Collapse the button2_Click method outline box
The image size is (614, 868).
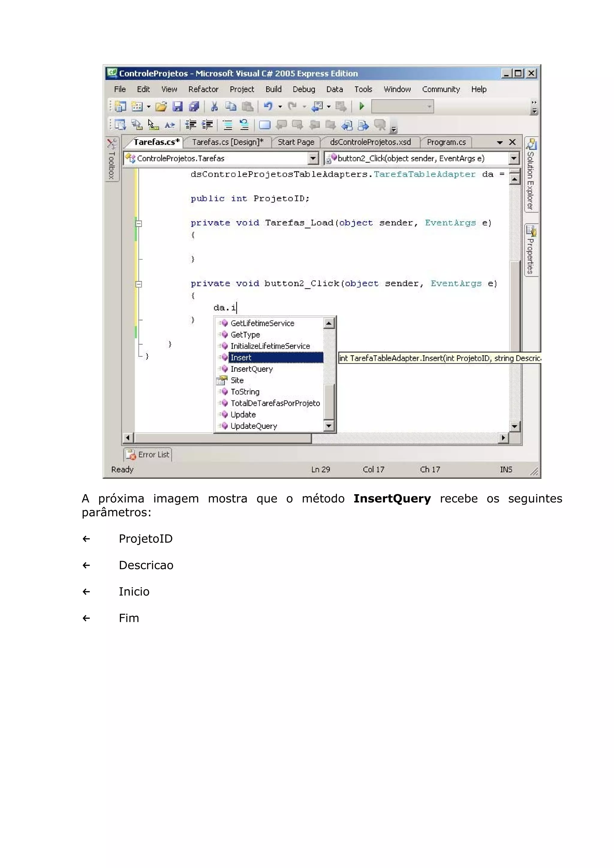pos(139,284)
